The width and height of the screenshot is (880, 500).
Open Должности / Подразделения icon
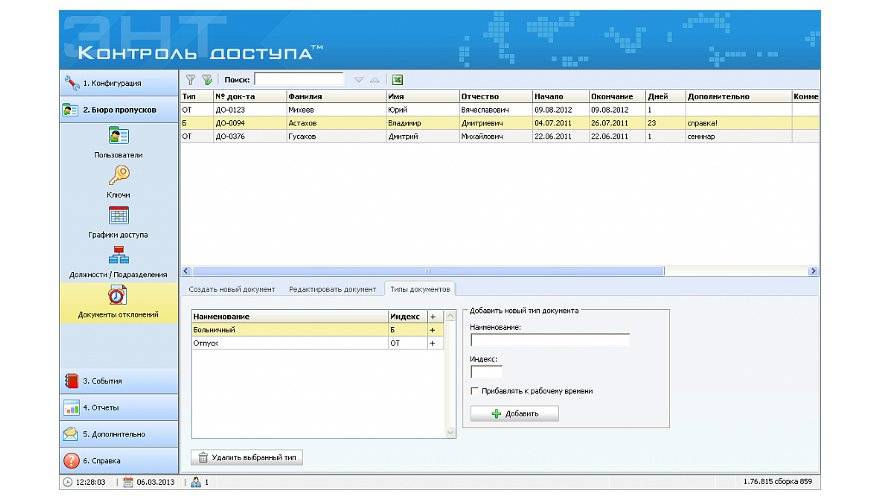point(118,255)
